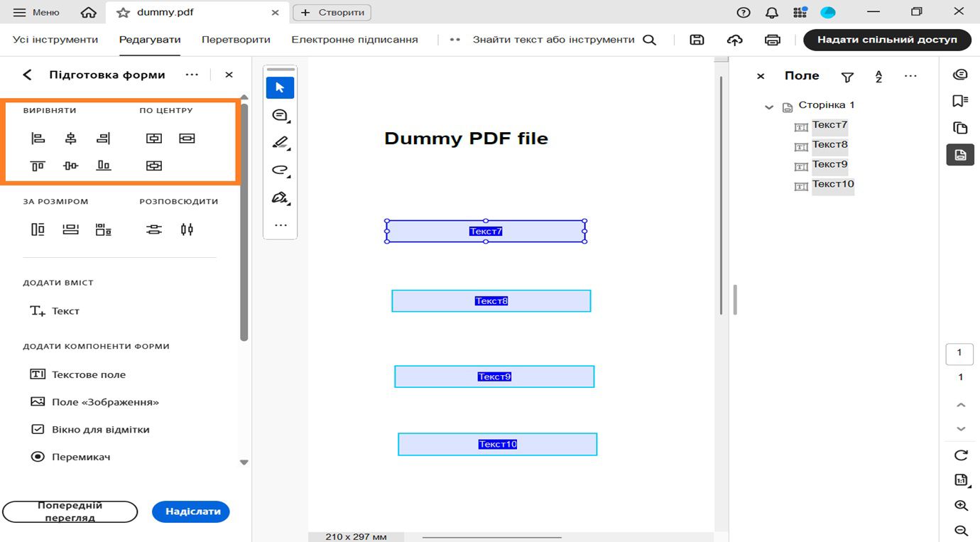Screen dimensions: 980x542
Task: Show more tools in the floating toolbar
Action: pos(281,225)
